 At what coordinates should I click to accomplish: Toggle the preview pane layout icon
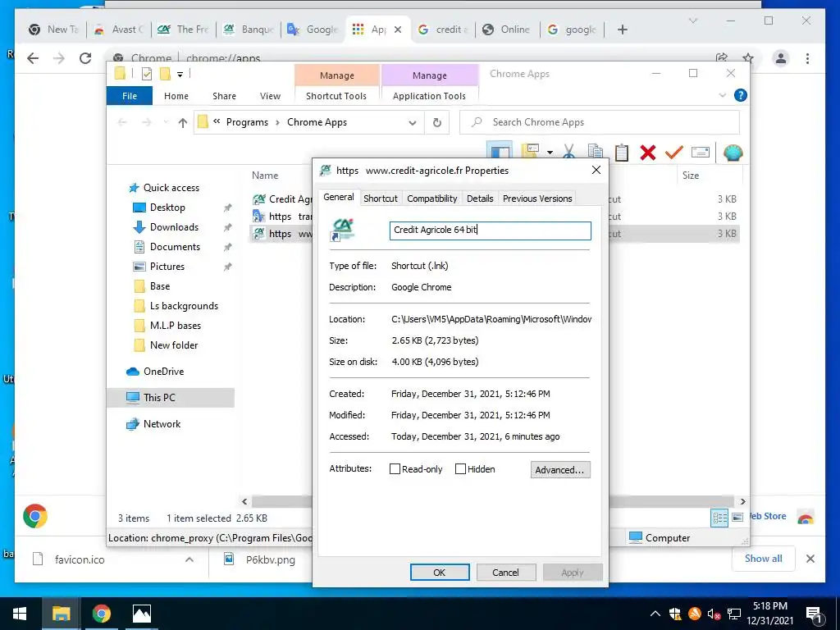500,152
